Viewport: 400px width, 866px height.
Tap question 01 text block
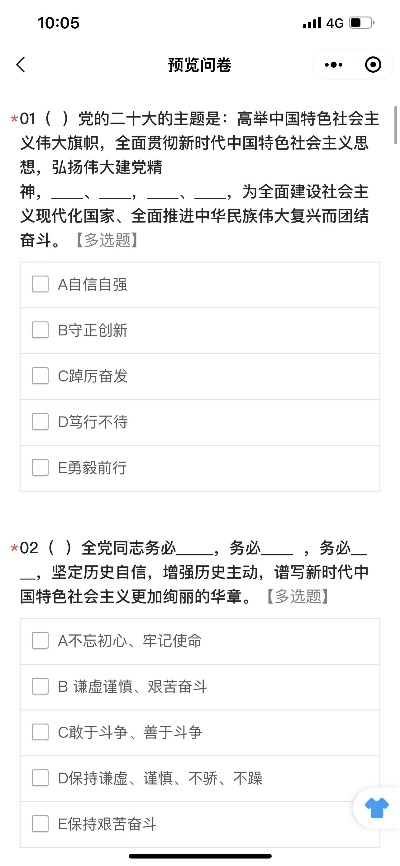pyautogui.click(x=195, y=179)
